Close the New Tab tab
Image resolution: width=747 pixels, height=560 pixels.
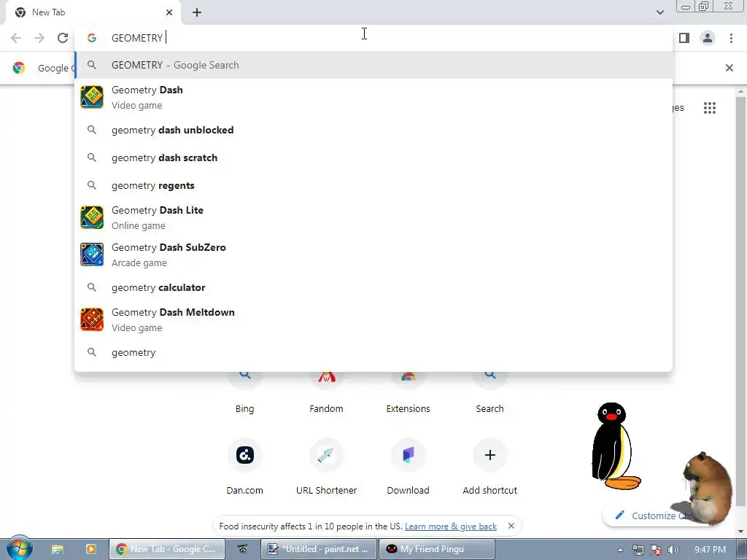point(169,12)
